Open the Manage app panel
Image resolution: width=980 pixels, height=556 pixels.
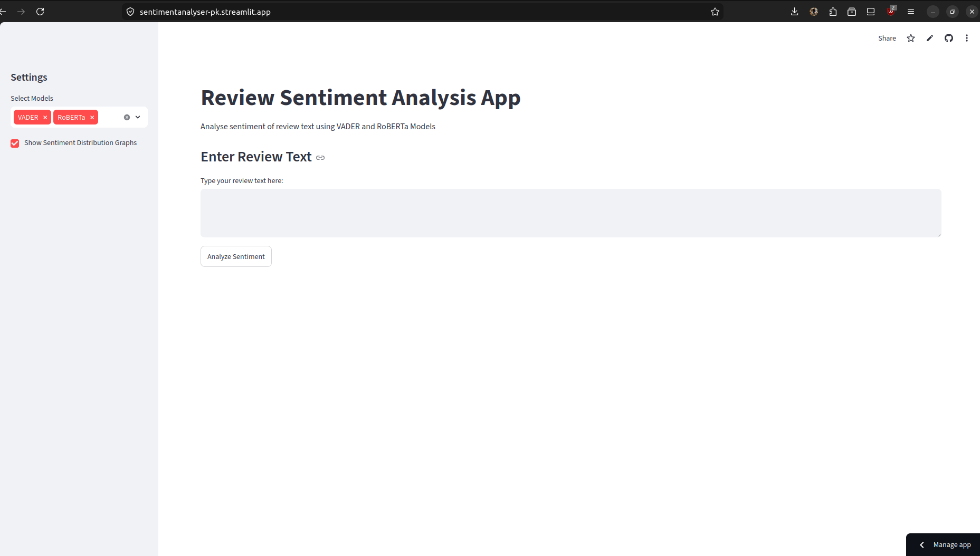click(943, 545)
